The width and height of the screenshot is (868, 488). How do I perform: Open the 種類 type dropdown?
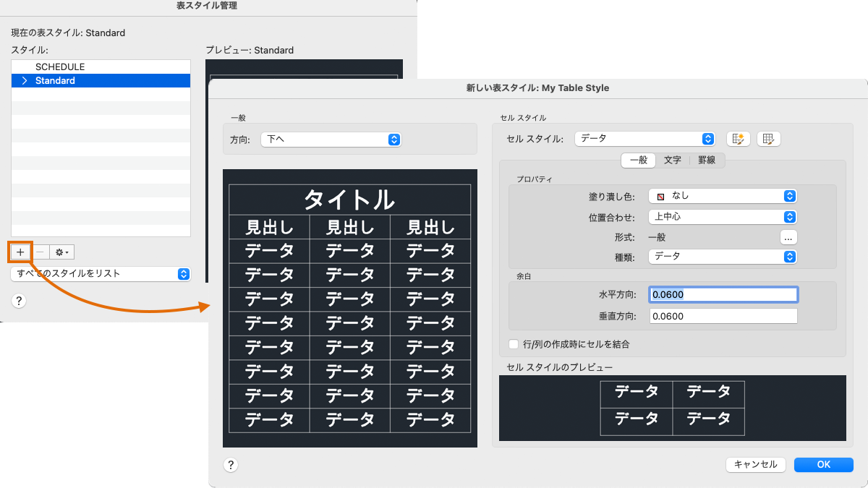(x=723, y=257)
